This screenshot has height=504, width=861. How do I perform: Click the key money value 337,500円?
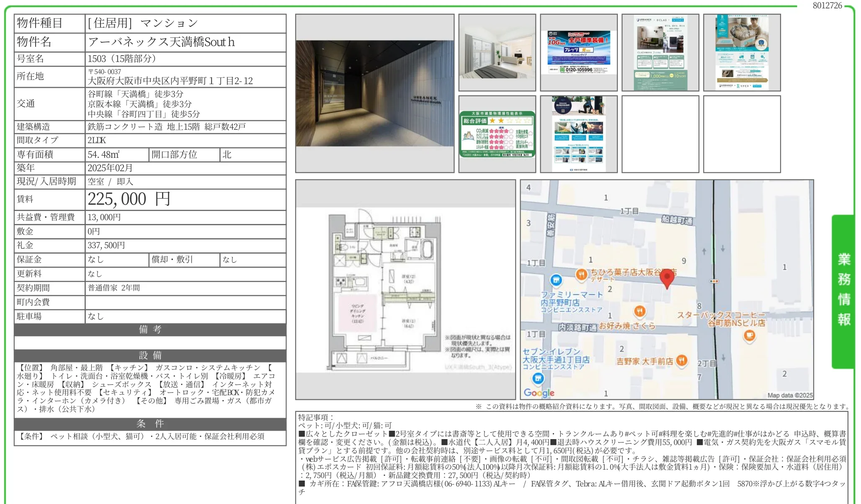[x=106, y=245]
